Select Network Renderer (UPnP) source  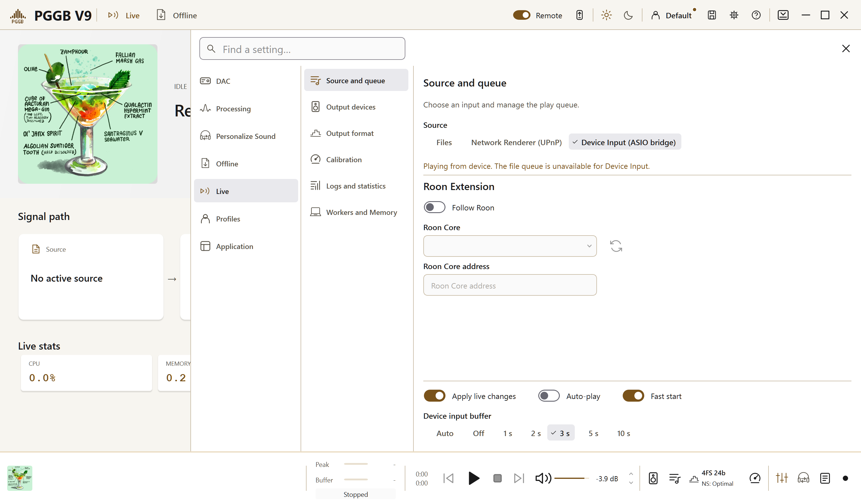tap(516, 142)
